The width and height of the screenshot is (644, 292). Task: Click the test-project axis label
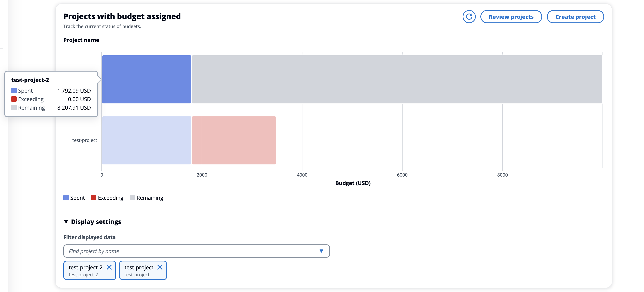85,140
